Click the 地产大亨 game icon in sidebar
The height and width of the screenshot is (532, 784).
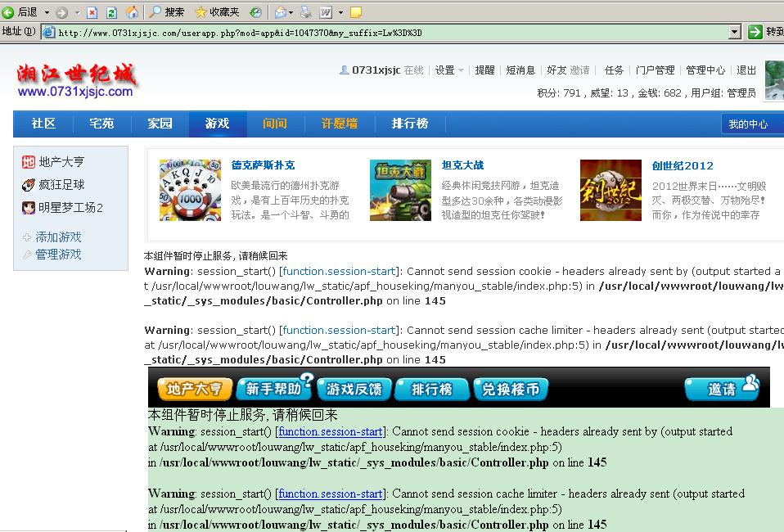point(29,162)
